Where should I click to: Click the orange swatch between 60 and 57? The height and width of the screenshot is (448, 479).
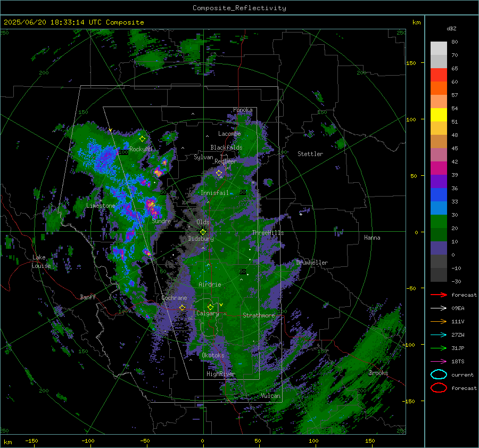439,88
